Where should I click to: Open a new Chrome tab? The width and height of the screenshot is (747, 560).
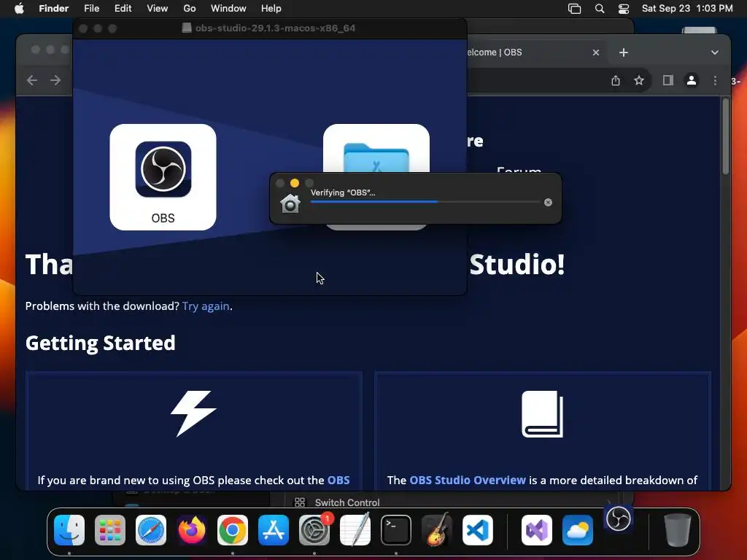point(624,52)
